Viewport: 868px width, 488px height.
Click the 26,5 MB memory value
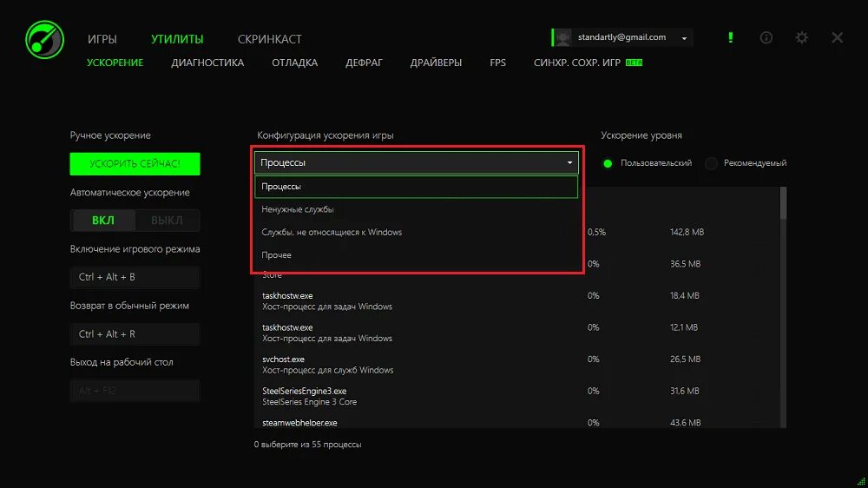pos(686,359)
